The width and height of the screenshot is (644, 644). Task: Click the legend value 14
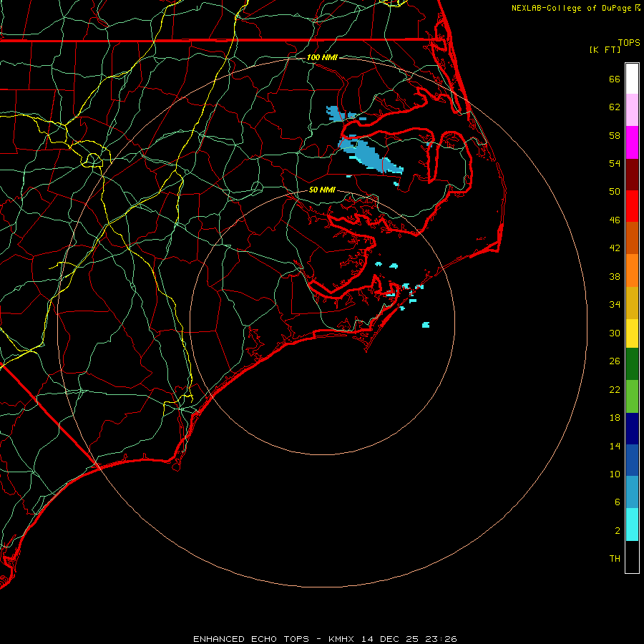click(x=615, y=446)
